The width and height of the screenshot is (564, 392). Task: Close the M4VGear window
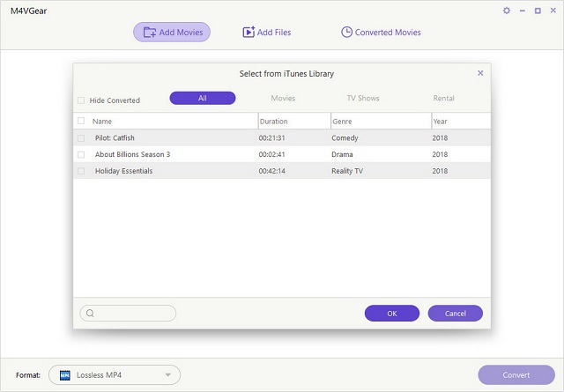tap(553, 11)
